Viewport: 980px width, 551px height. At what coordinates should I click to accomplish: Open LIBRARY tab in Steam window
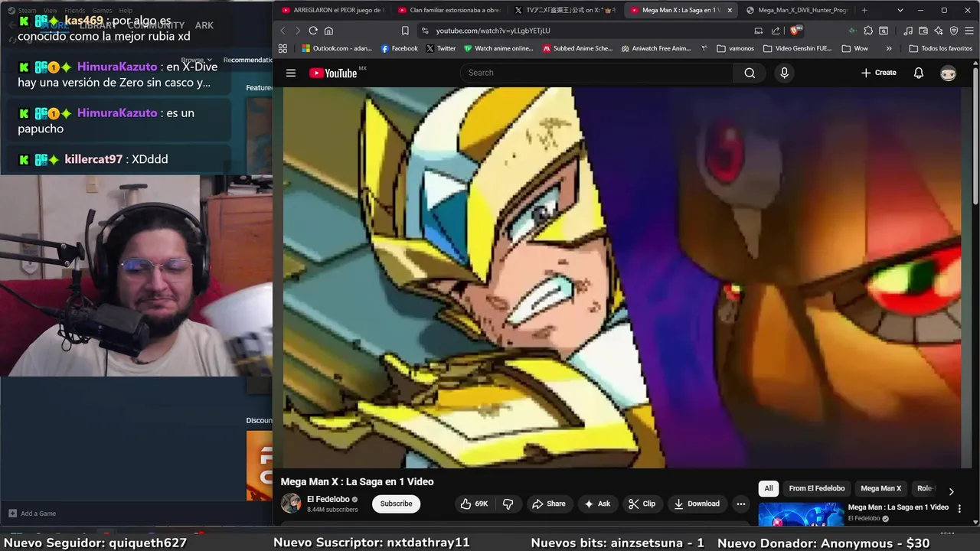click(97, 25)
